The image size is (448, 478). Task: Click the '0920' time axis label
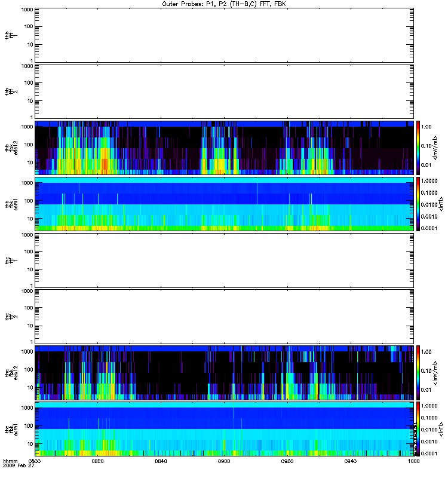[287, 461]
